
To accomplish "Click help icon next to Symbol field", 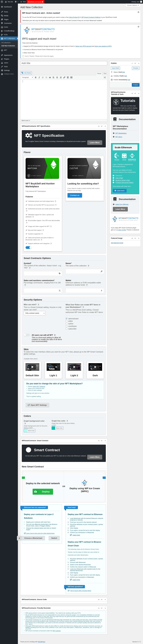I will (30, 268).
